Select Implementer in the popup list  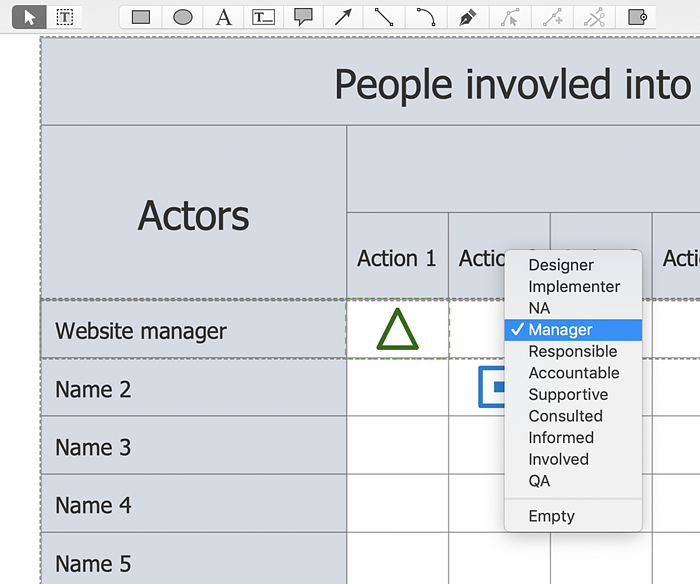click(574, 287)
